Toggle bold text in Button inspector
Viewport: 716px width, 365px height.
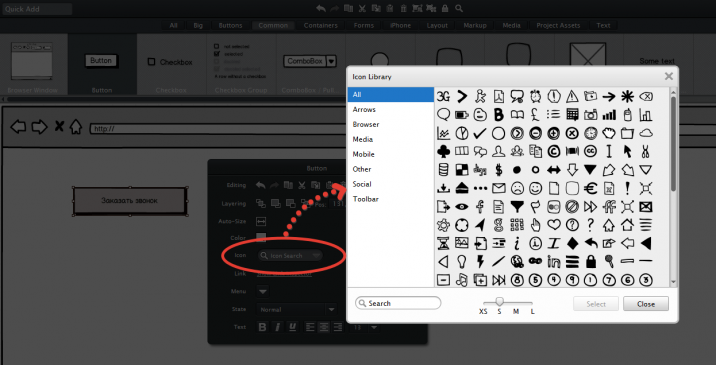coord(262,327)
